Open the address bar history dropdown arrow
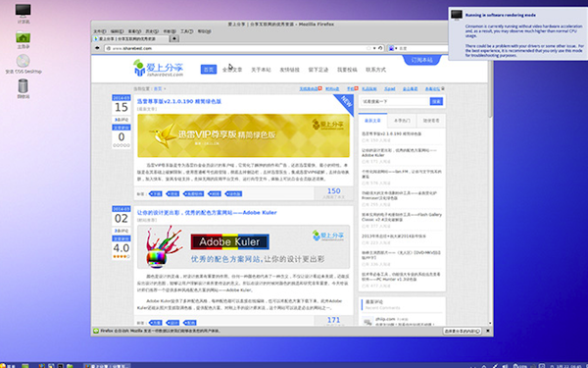Screen dimensions: 588x368 pyautogui.click(x=374, y=48)
